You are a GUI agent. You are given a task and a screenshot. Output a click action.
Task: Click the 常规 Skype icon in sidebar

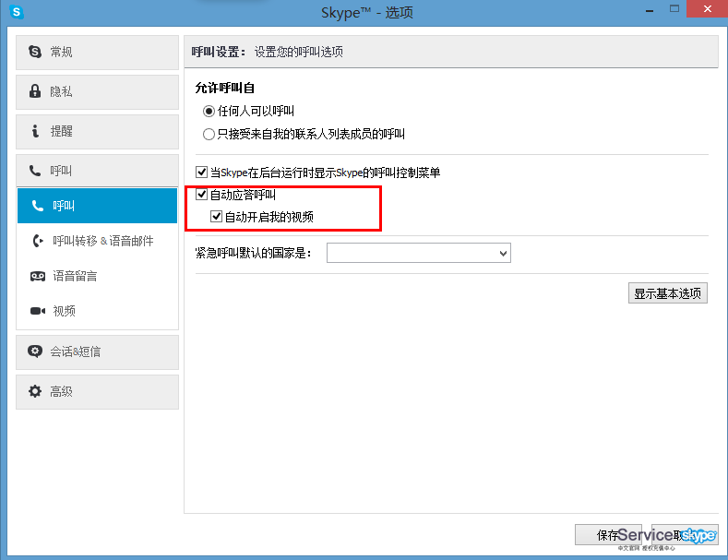click(35, 52)
